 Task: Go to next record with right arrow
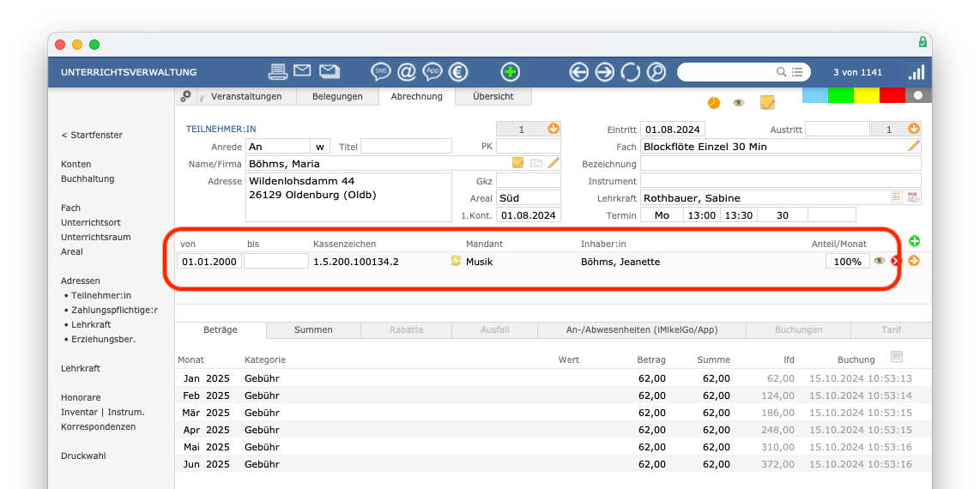604,72
